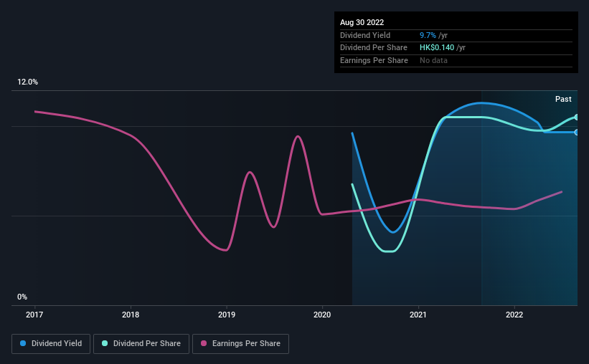Toggle the Dividend Per Share legend button
The width and height of the screenshot is (589, 364).
coord(141,344)
